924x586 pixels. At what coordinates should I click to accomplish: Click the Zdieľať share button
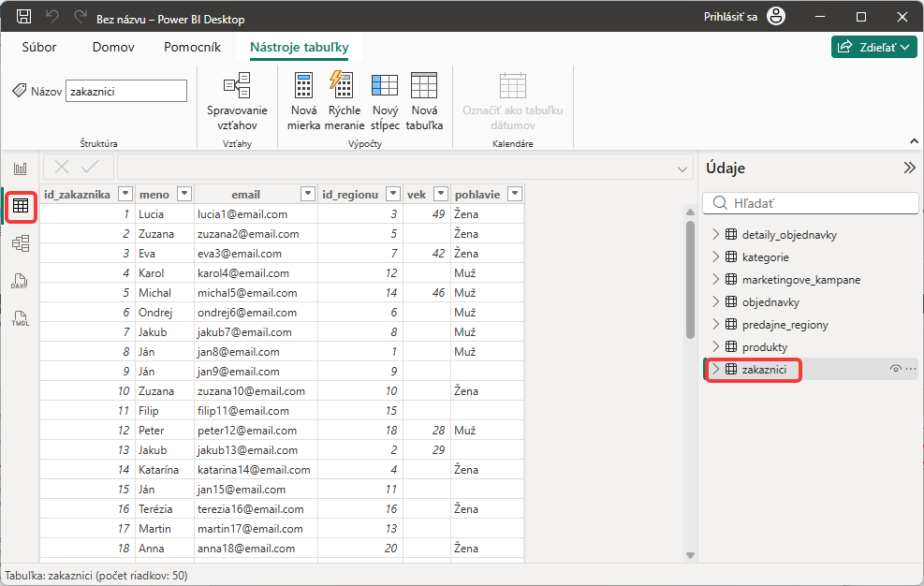[873, 47]
